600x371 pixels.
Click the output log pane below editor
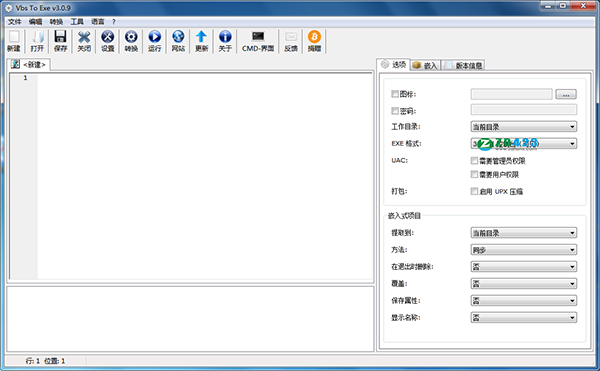tap(190, 319)
